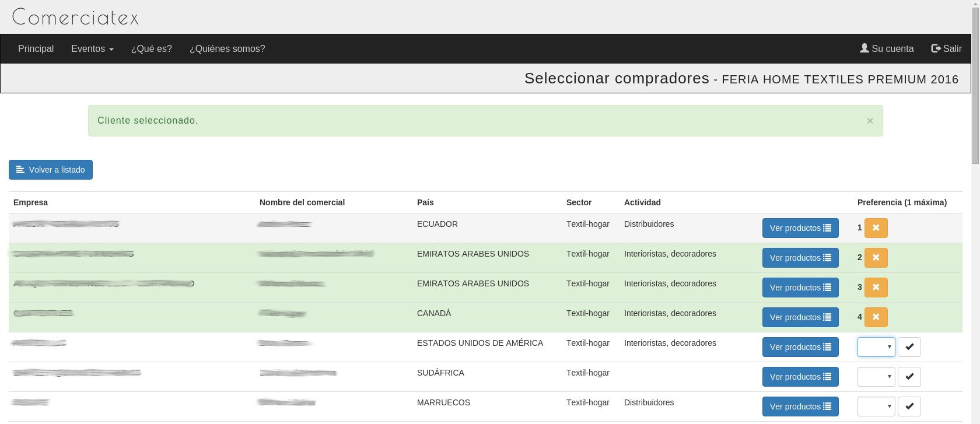
Task: Confirm selection for the Estados Unidos buyer
Action: click(909, 347)
